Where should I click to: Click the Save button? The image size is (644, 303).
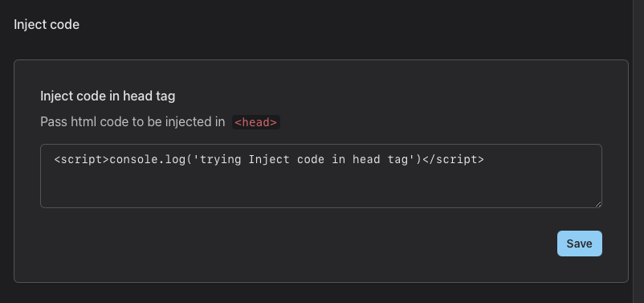(x=580, y=244)
